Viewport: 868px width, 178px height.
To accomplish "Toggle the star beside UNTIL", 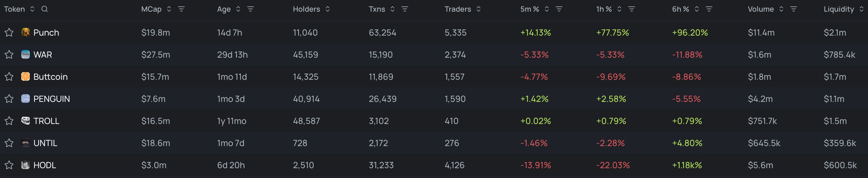I will click(9, 143).
